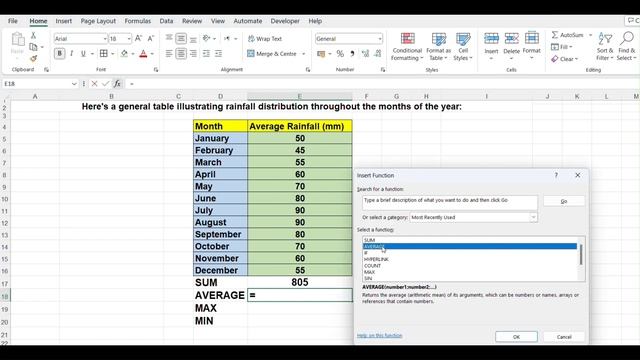
Task: Click OK in Insert Function dialog
Action: coord(516,337)
